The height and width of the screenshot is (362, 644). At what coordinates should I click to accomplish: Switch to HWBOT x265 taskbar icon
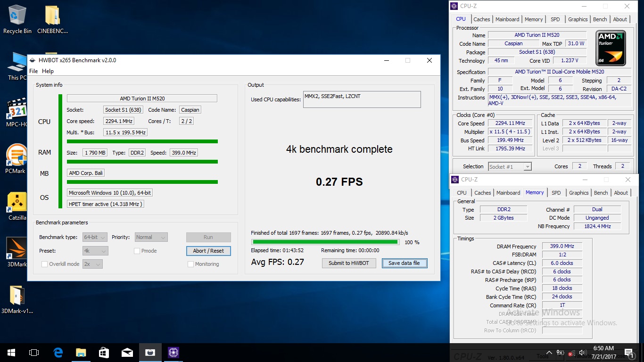150,353
